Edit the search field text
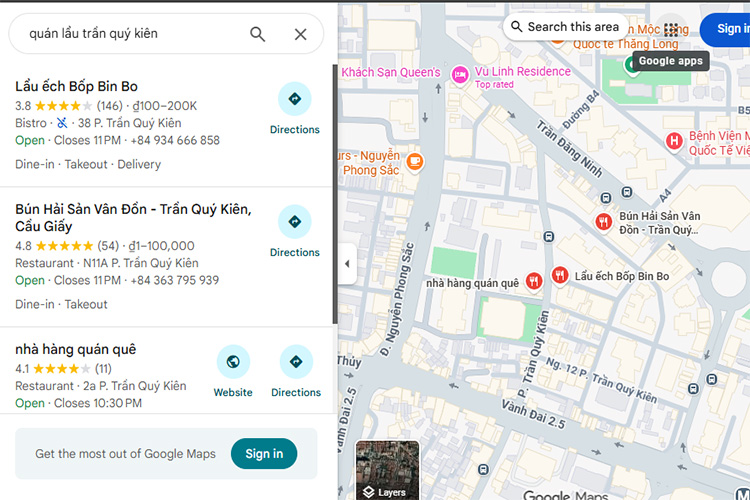Image resolution: width=750 pixels, height=500 pixels. (93, 33)
